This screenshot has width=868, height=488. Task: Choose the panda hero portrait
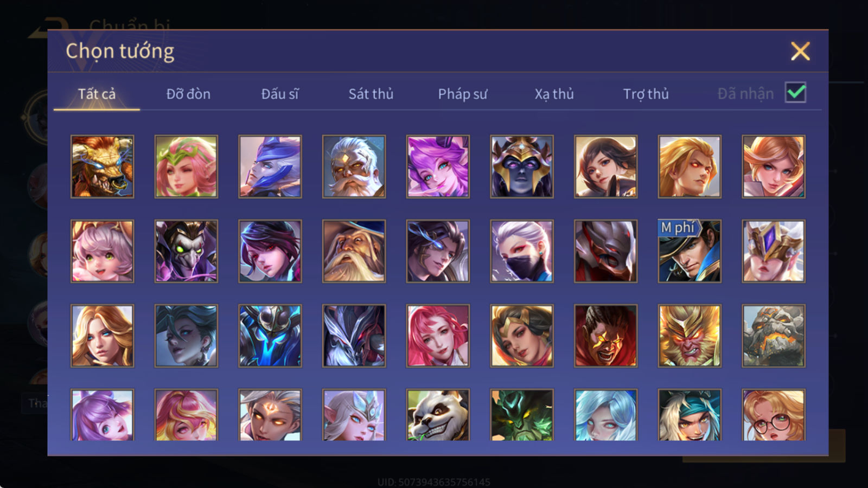438,415
